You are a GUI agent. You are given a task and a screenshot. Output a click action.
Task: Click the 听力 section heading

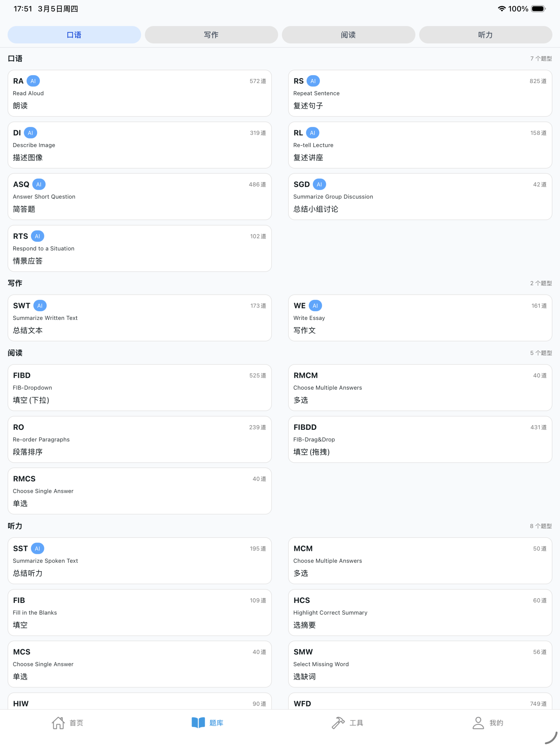point(15,526)
